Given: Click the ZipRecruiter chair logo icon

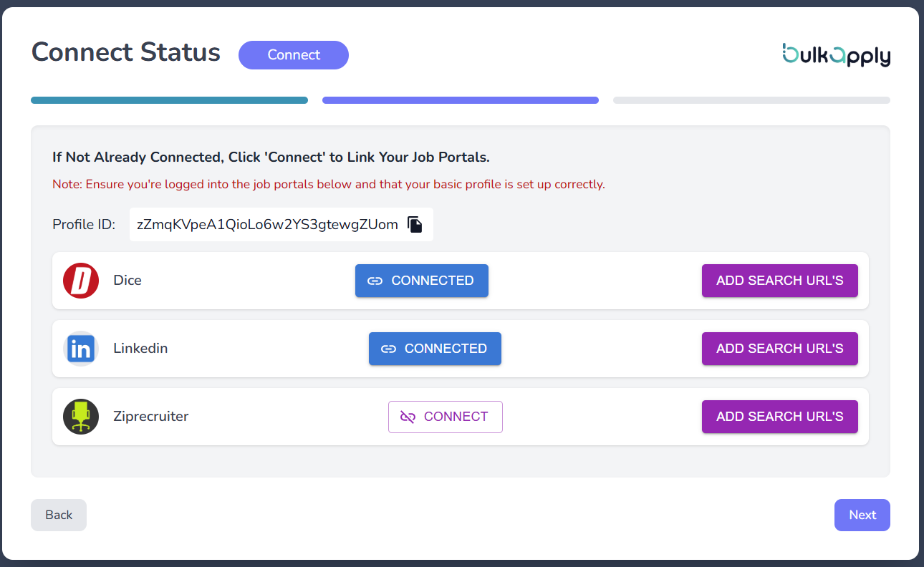Looking at the screenshot, I should click(x=81, y=417).
